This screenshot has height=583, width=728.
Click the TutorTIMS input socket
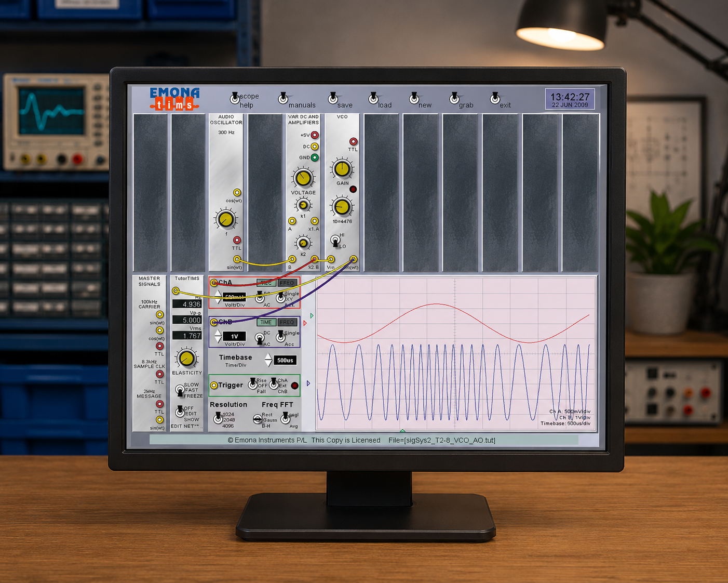point(176,291)
